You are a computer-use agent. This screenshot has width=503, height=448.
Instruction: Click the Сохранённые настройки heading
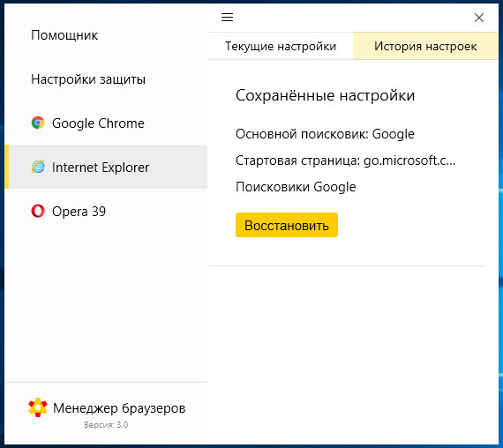tap(326, 95)
